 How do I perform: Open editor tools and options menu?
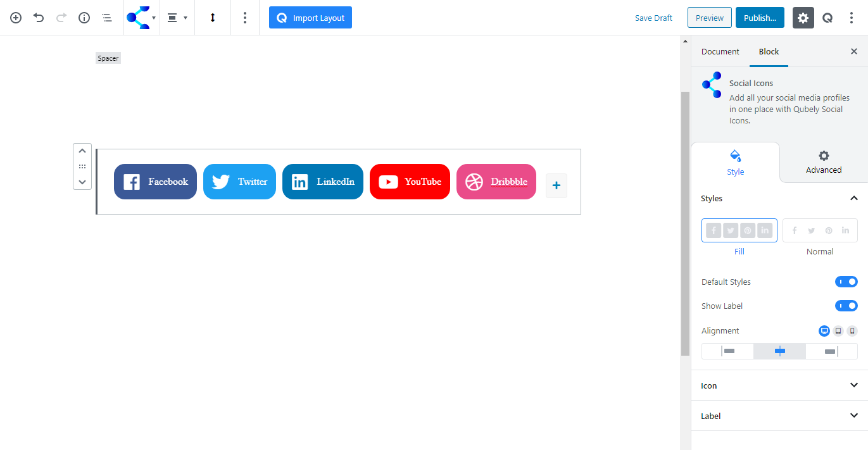[852, 18]
